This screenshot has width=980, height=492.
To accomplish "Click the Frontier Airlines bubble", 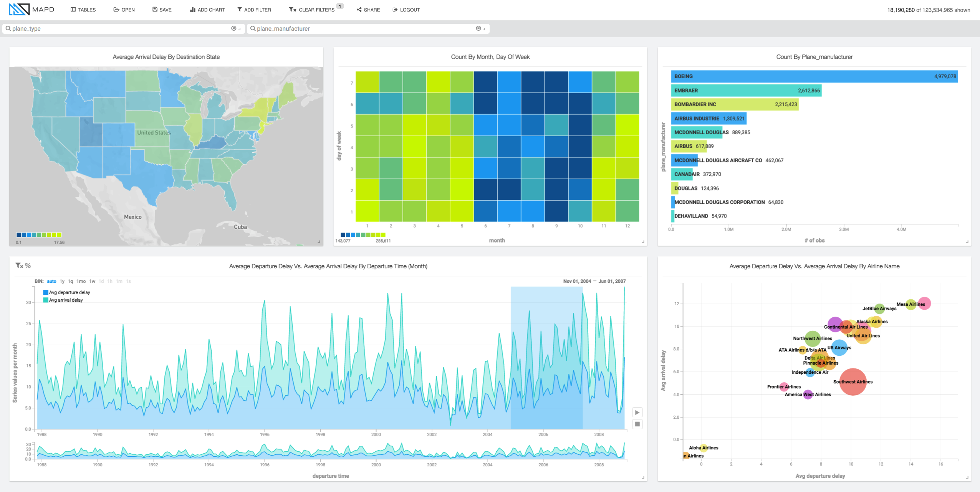I will (784, 386).
